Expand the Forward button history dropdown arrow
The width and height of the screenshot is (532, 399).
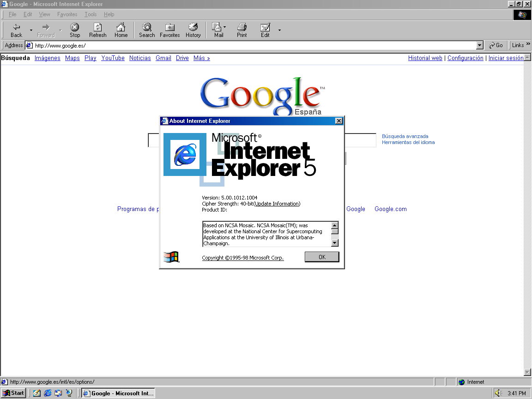click(60, 30)
